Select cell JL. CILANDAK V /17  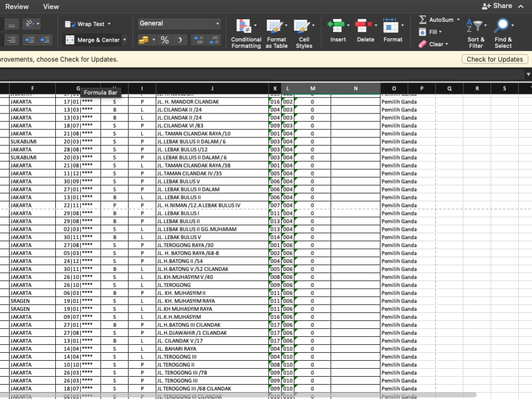pyautogui.click(x=212, y=341)
